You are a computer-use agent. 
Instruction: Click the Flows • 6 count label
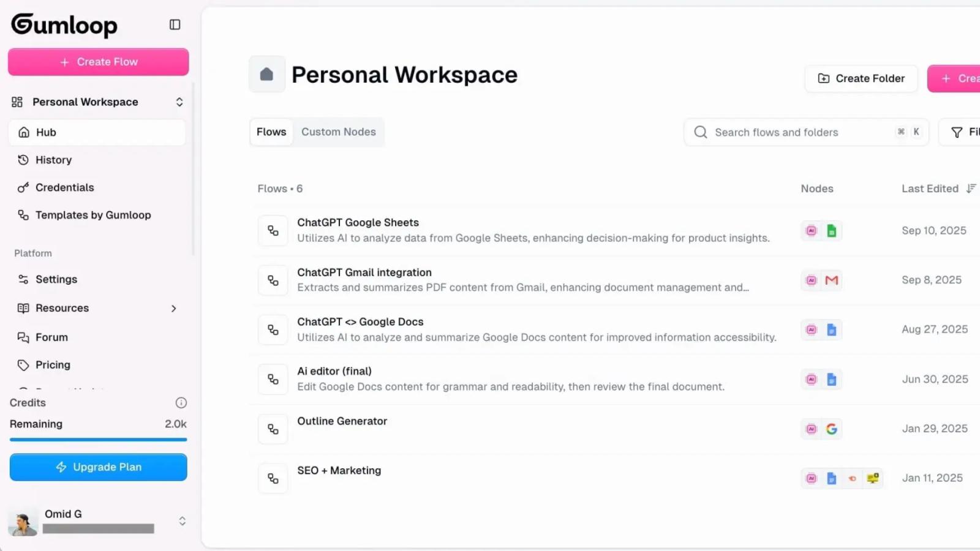(x=280, y=189)
